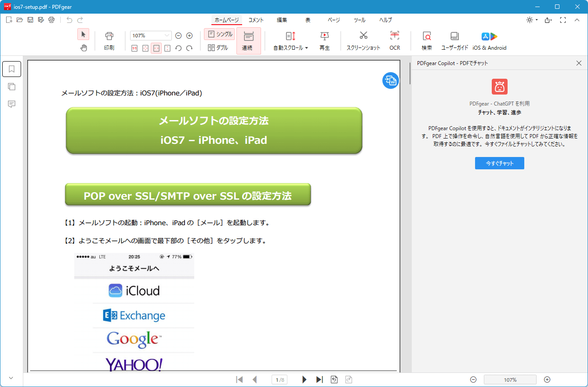
Task: Go to the next page
Action: coord(305,380)
